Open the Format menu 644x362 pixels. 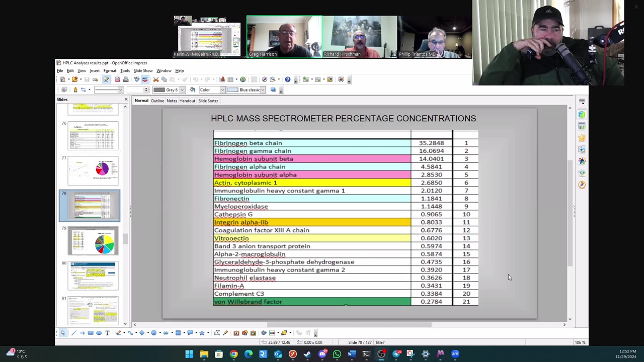(110, 70)
